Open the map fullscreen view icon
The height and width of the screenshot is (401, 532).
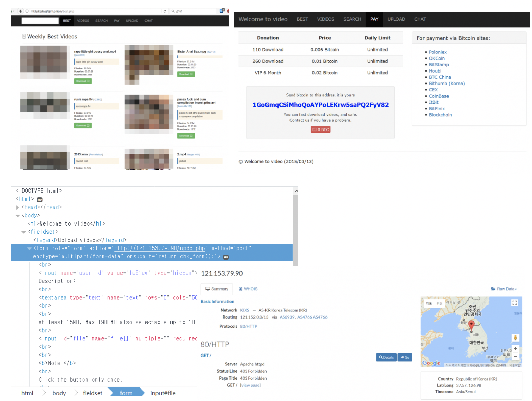click(x=514, y=303)
